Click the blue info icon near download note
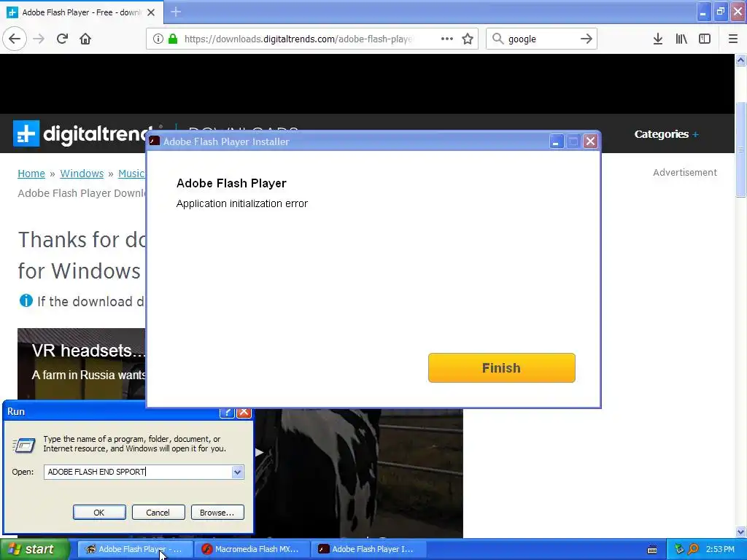Screen dimensions: 747x560 click(x=26, y=300)
